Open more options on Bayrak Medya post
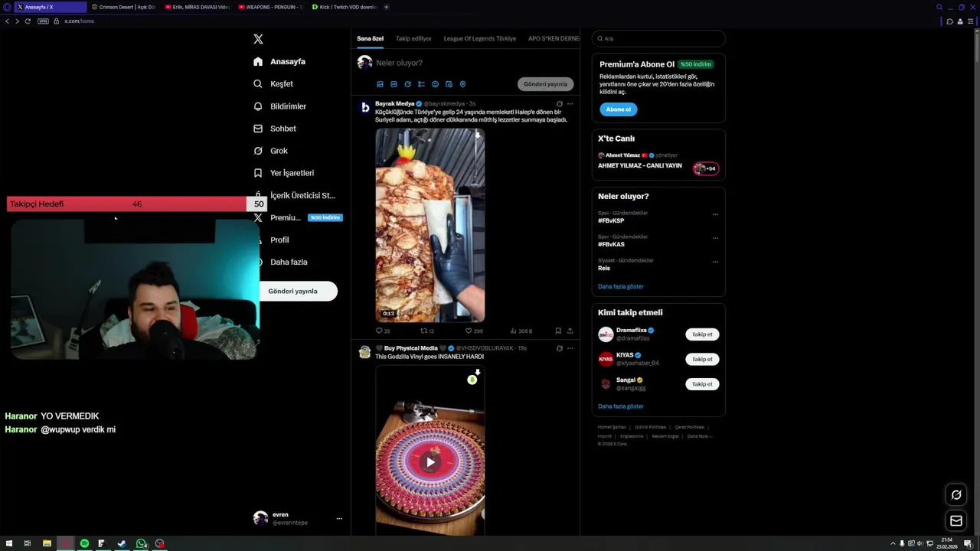 570,103
